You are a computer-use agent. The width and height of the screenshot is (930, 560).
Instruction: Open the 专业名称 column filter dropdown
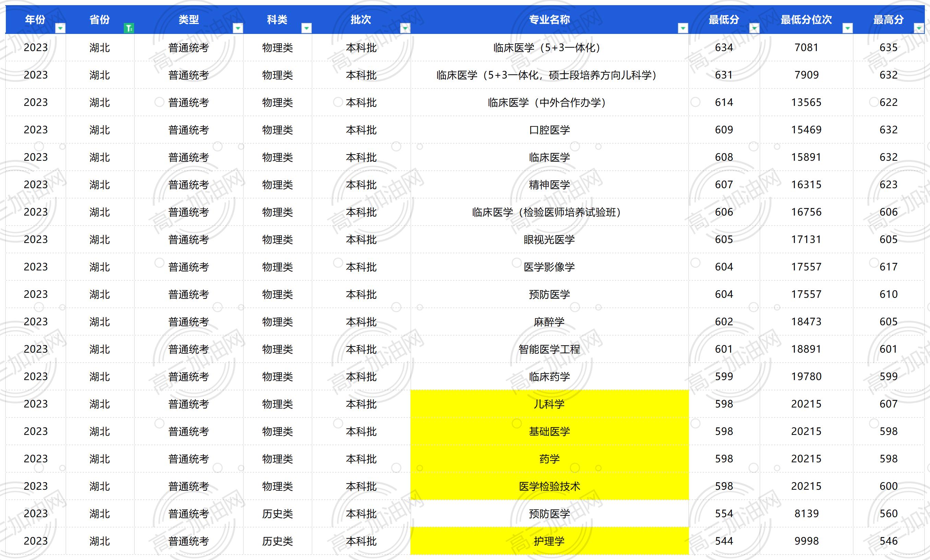pos(683,28)
